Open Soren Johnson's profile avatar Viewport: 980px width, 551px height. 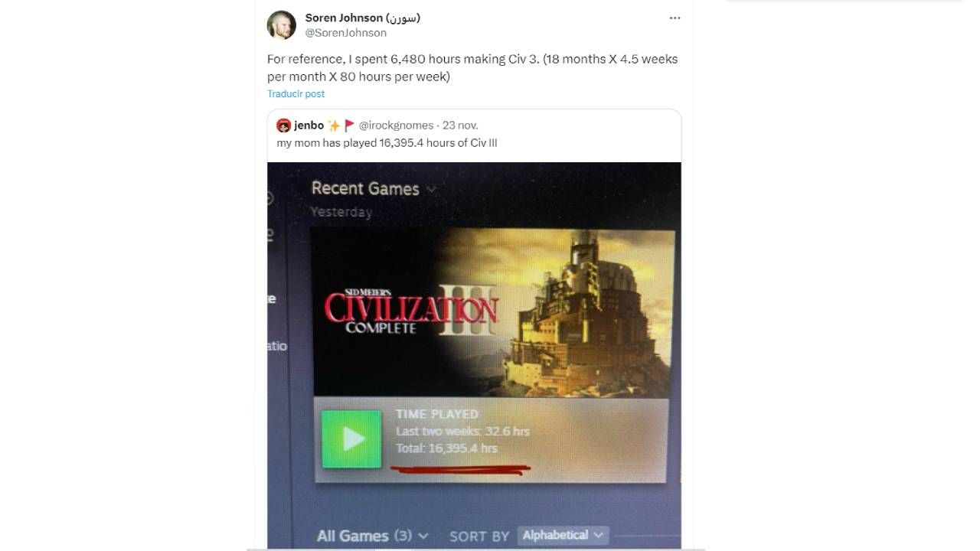[282, 25]
